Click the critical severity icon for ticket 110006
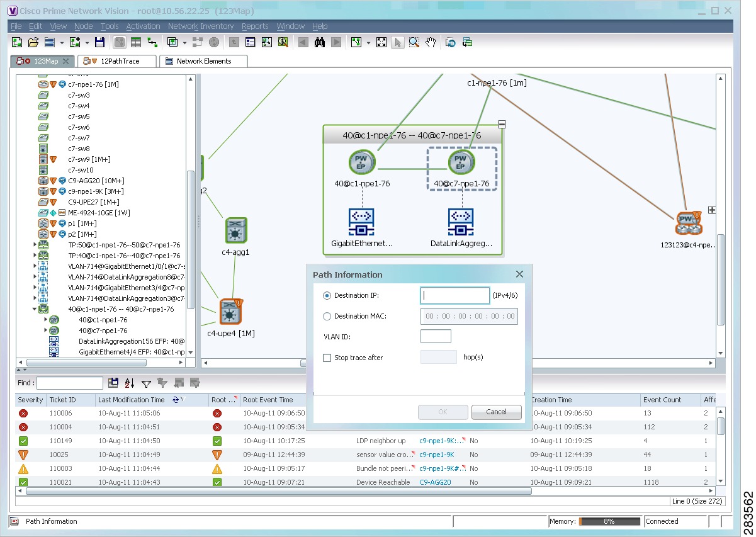 pyautogui.click(x=23, y=414)
